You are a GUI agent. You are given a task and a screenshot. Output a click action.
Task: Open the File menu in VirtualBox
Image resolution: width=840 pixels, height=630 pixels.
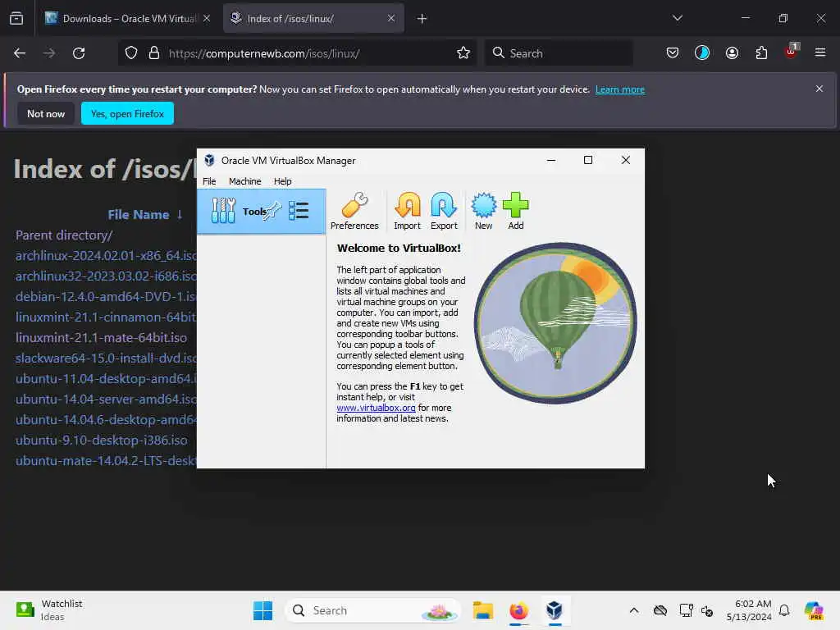(209, 181)
